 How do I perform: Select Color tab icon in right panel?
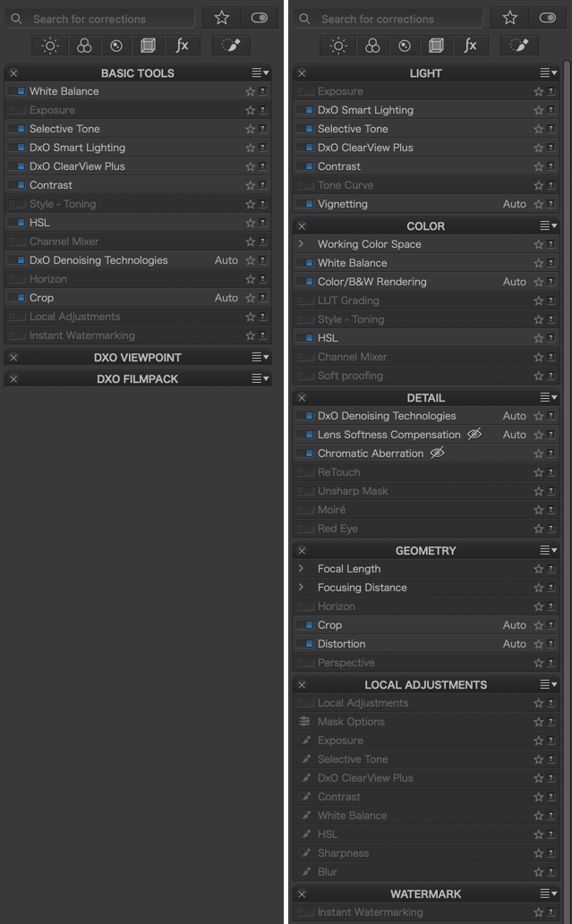point(372,46)
